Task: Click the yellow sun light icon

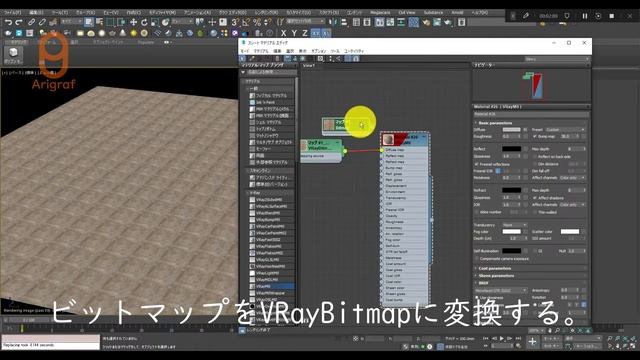Action: point(133,33)
